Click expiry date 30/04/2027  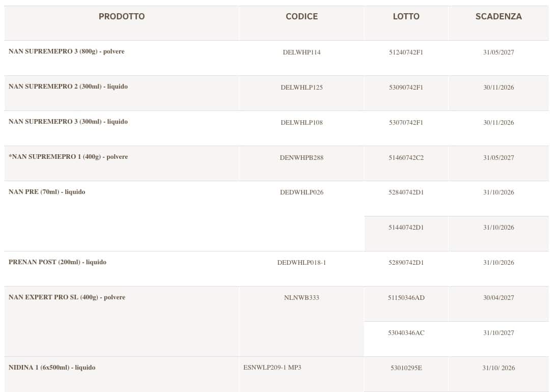click(498, 298)
